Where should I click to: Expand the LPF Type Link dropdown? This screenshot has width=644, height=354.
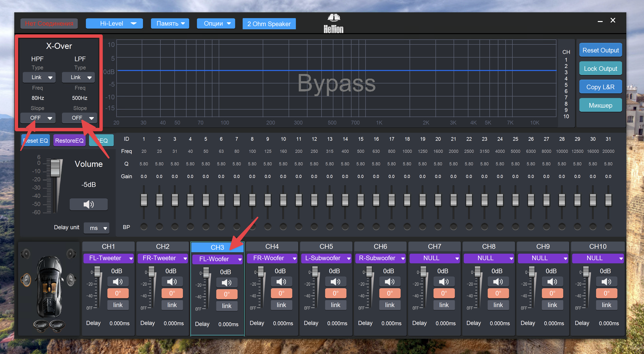pos(78,77)
